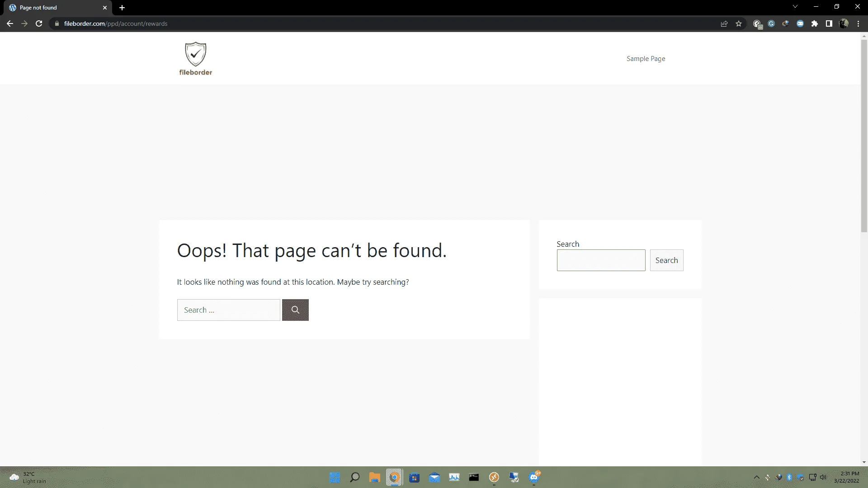Go back using the browser back arrow
Screen dimensions: 868x488
click(10, 23)
